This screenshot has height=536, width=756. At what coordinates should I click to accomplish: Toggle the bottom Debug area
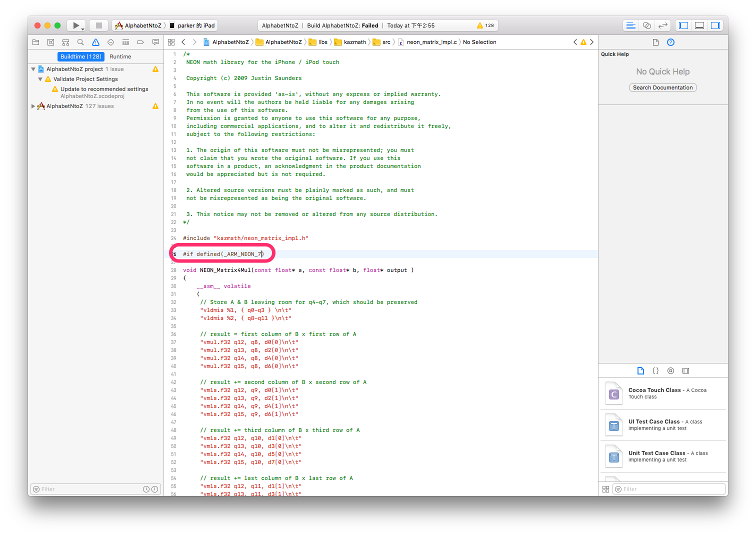[x=699, y=25]
